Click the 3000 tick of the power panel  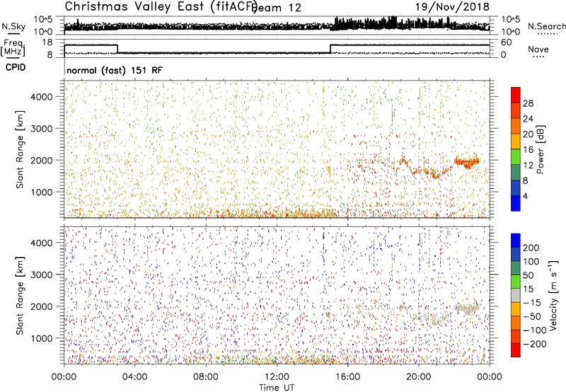42,129
